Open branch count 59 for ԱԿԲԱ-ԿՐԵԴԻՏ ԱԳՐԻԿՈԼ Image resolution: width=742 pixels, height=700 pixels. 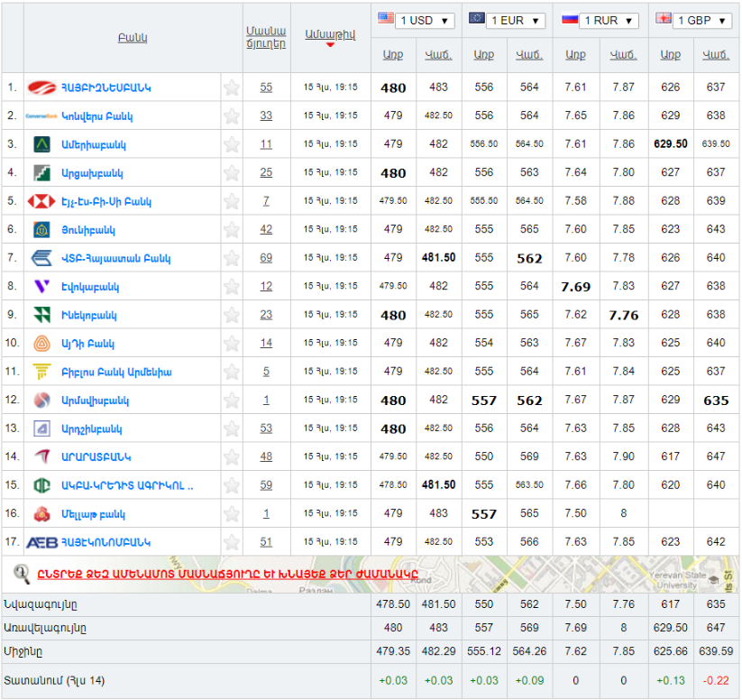[266, 485]
